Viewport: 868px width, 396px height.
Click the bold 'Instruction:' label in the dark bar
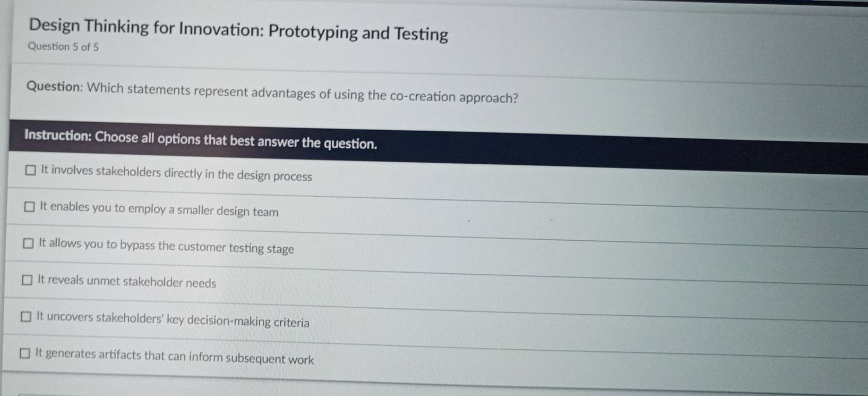click(58, 135)
